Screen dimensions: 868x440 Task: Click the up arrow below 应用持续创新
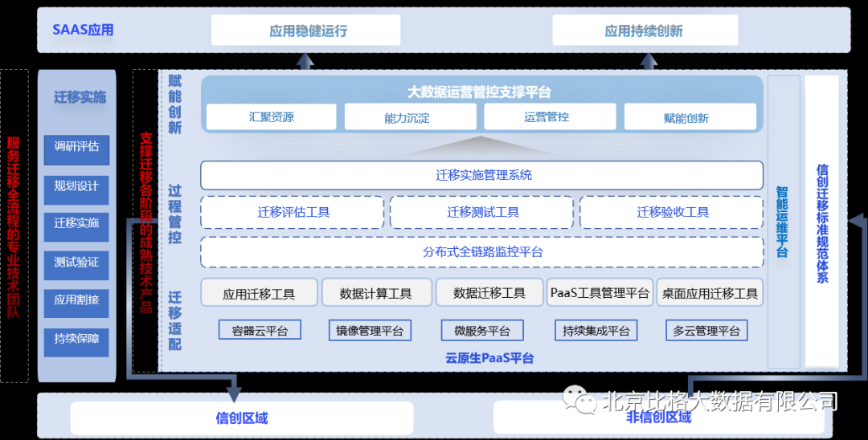[647, 61]
